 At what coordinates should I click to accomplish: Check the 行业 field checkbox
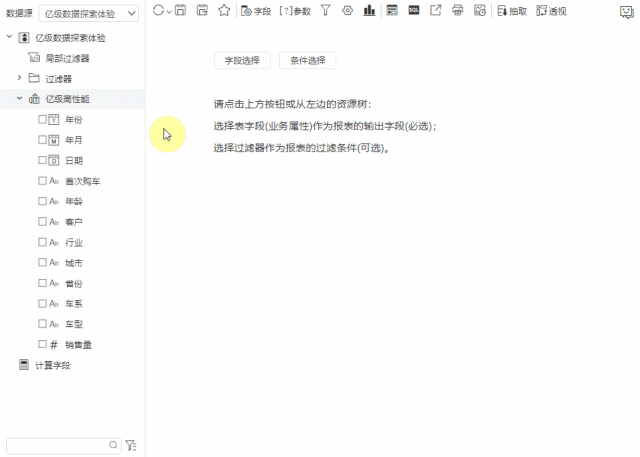point(42,242)
